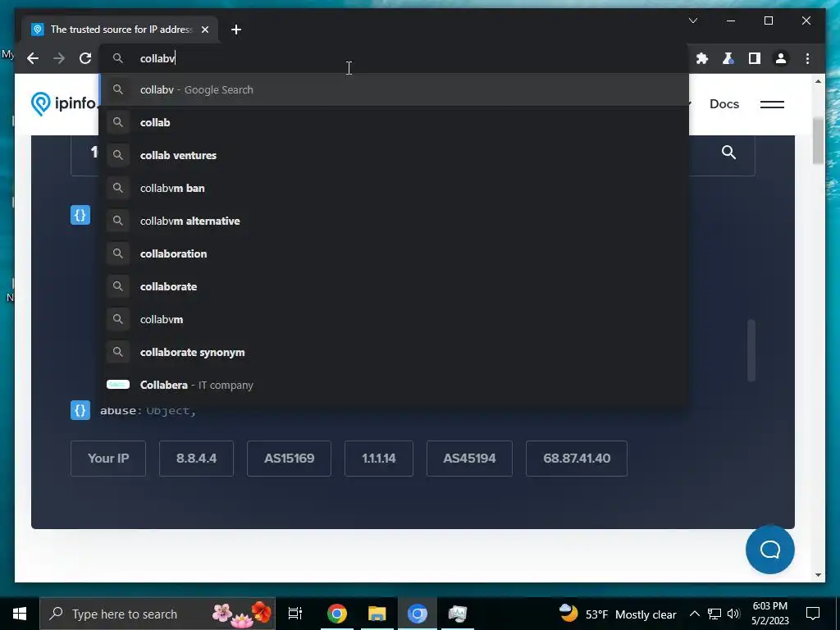Open Chrome three-dot menu
The height and width of the screenshot is (630, 840).
point(807,58)
